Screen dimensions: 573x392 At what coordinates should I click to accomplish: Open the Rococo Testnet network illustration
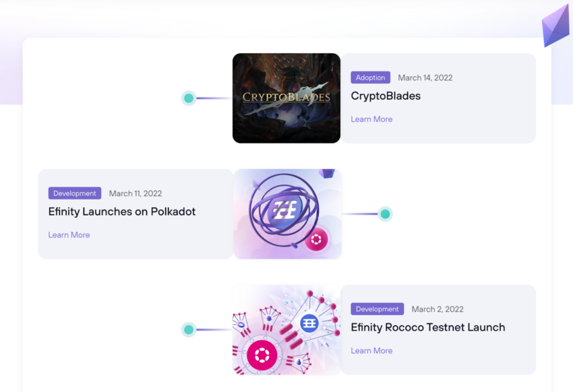[x=286, y=330]
